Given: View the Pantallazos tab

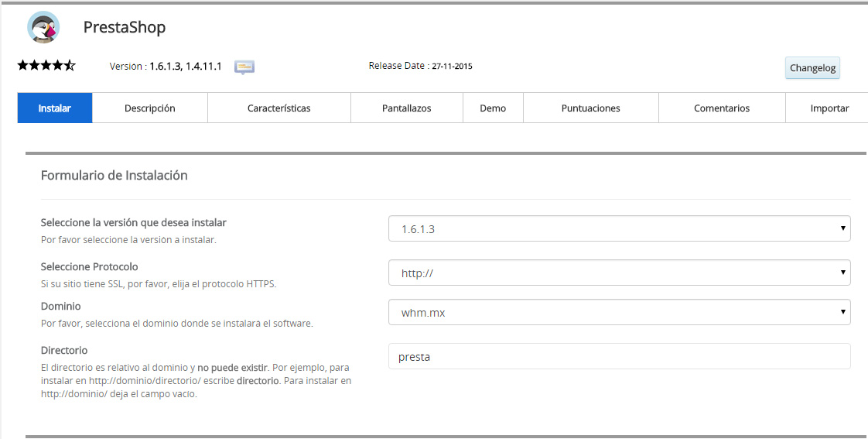Looking at the screenshot, I should (x=406, y=108).
